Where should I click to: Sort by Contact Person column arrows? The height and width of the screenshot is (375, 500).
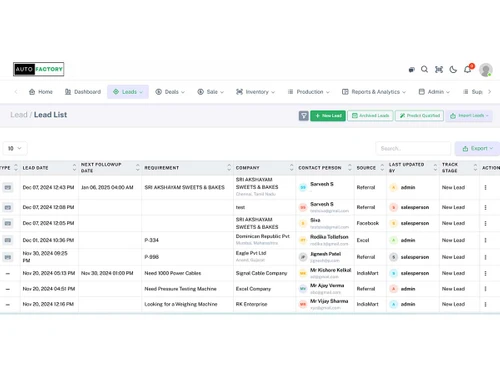click(x=350, y=168)
